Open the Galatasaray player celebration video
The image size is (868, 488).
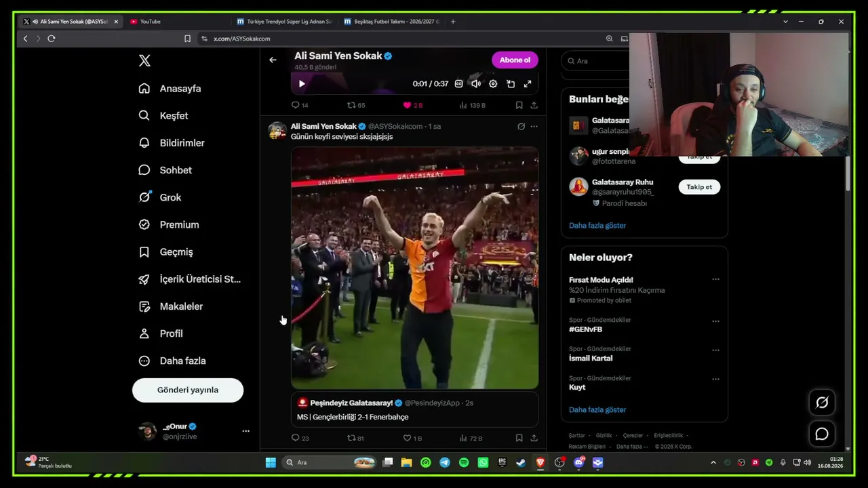[x=415, y=268]
